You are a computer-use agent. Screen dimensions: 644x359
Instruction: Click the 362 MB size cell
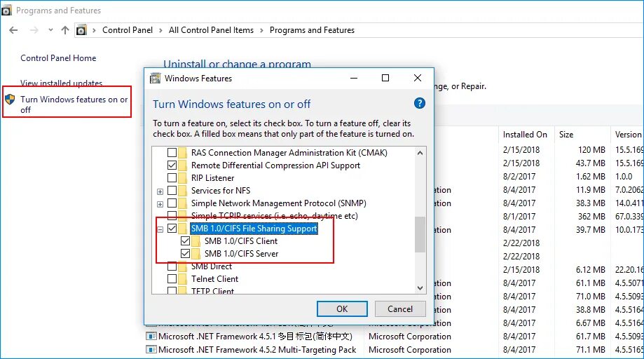(591, 217)
